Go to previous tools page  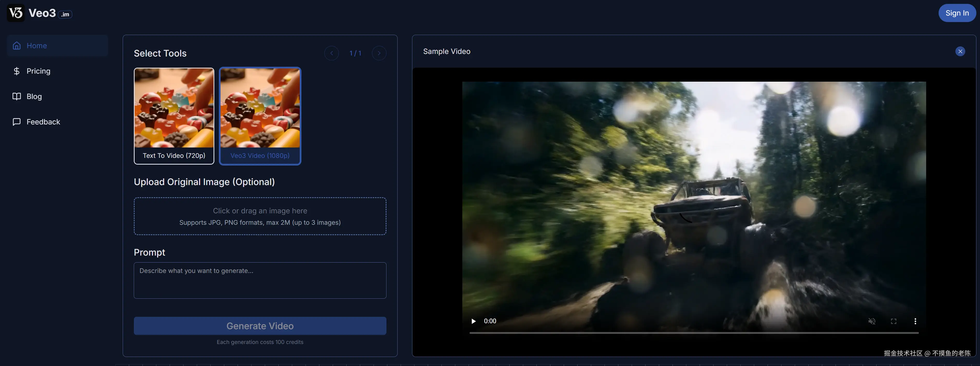click(x=331, y=53)
